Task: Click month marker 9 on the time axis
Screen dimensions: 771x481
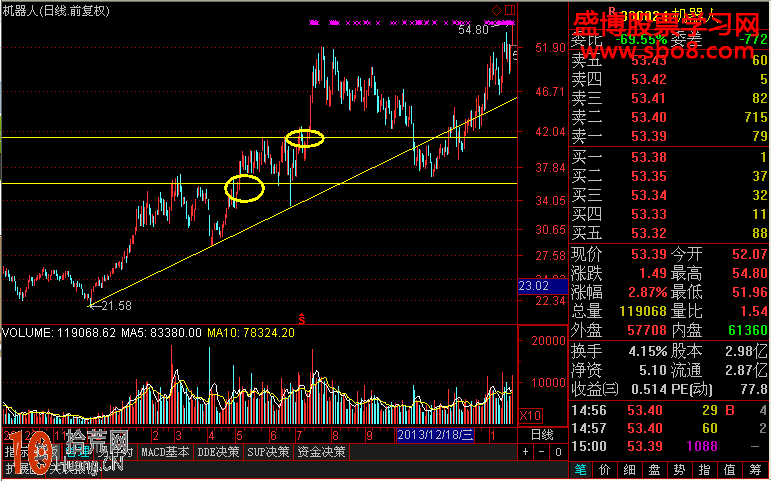Action: (370, 436)
